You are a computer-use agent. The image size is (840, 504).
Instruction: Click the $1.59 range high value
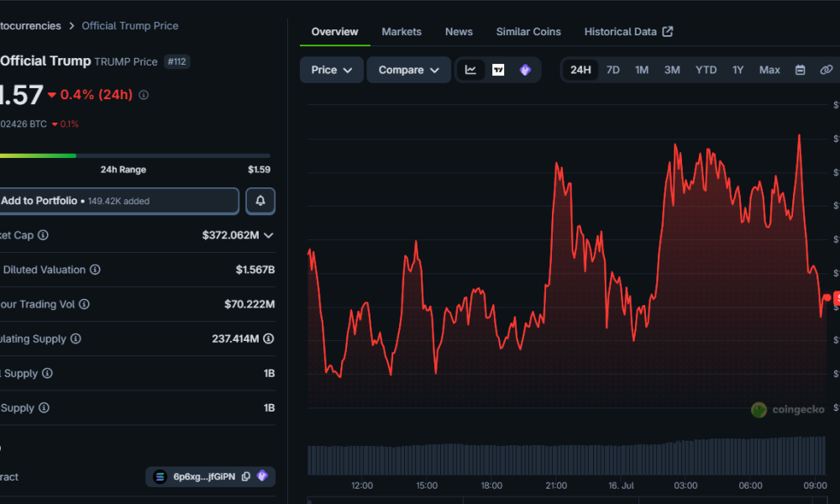[x=259, y=170]
